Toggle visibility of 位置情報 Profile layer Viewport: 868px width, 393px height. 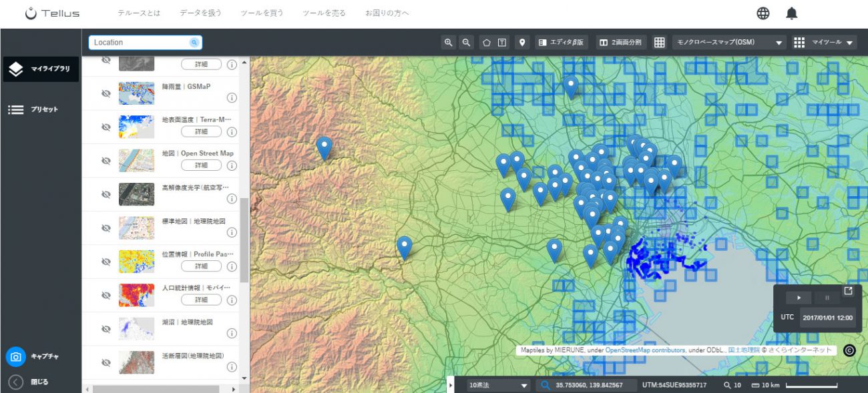click(x=105, y=262)
